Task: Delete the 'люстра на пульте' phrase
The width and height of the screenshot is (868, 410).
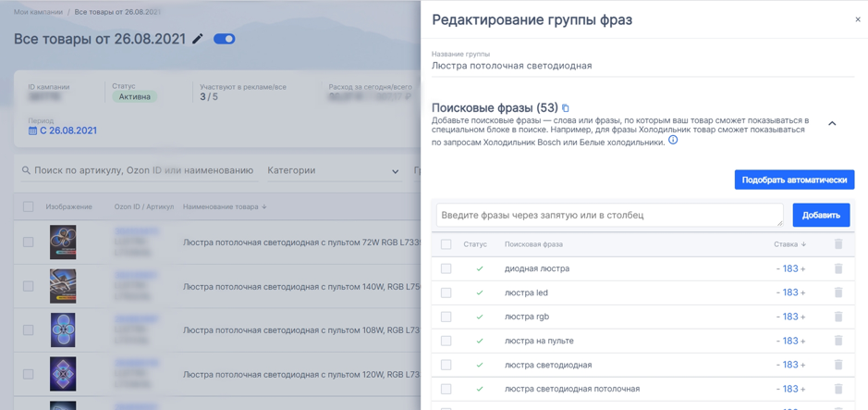Action: click(x=838, y=341)
